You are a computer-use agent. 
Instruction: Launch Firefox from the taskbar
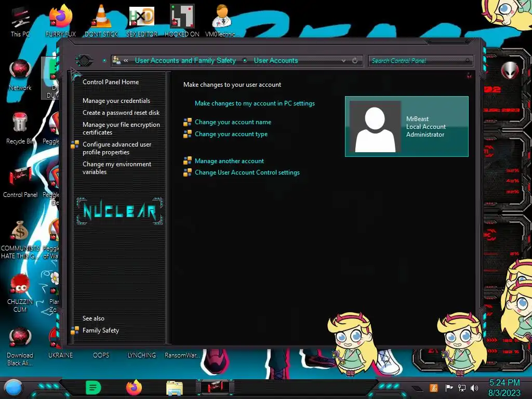point(134,388)
